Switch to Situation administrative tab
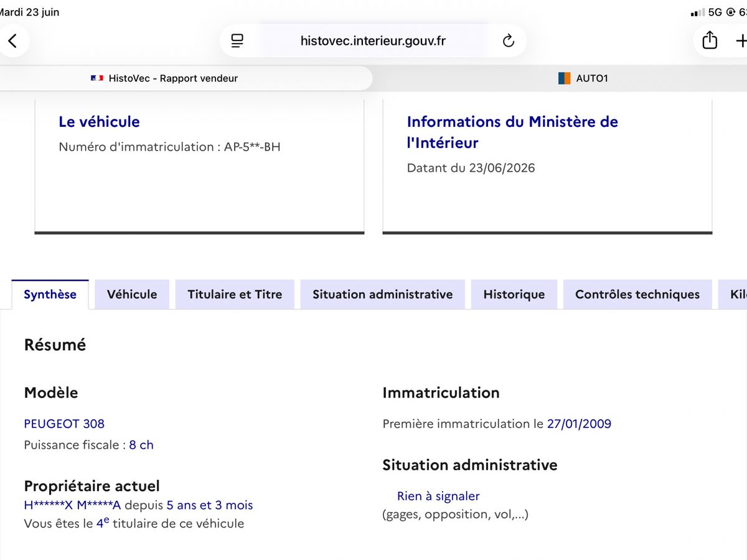Screen dimensions: 747x560 click(383, 294)
